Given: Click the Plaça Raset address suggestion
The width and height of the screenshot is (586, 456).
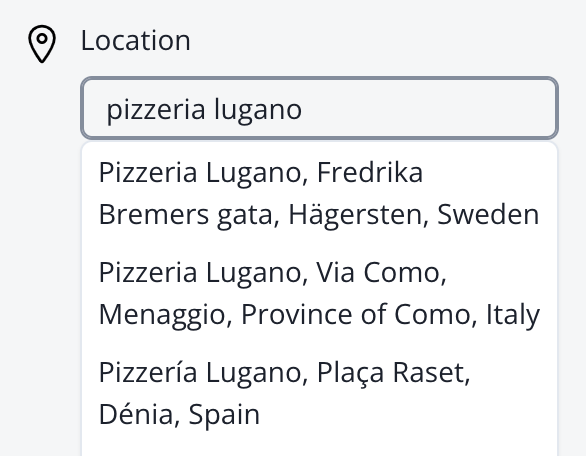Looking at the screenshot, I should coord(320,393).
